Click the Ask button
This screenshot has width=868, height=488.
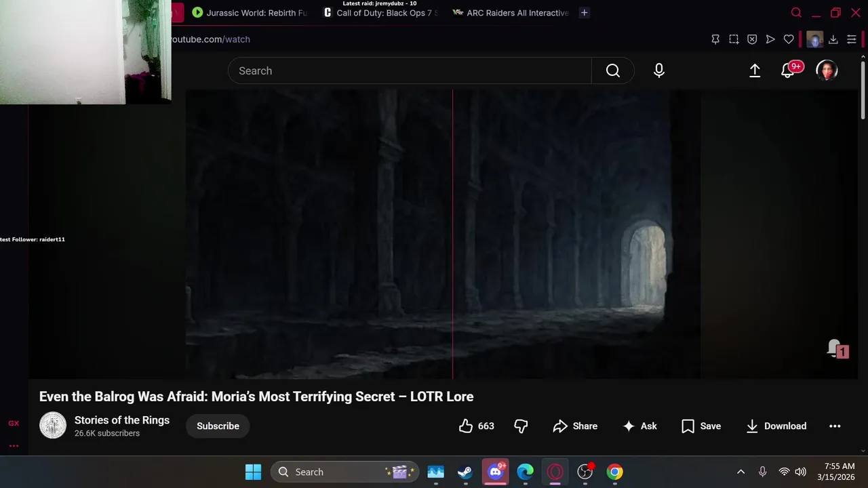[640, 426]
